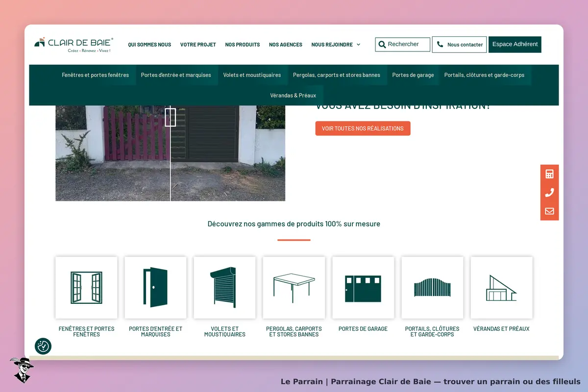Click the Espace Adhérent button
The height and width of the screenshot is (392, 588).
(x=515, y=44)
